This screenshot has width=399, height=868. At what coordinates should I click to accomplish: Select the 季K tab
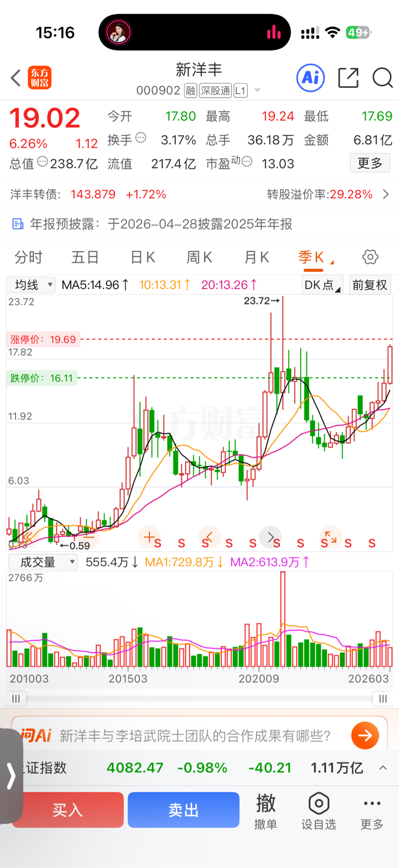click(312, 257)
